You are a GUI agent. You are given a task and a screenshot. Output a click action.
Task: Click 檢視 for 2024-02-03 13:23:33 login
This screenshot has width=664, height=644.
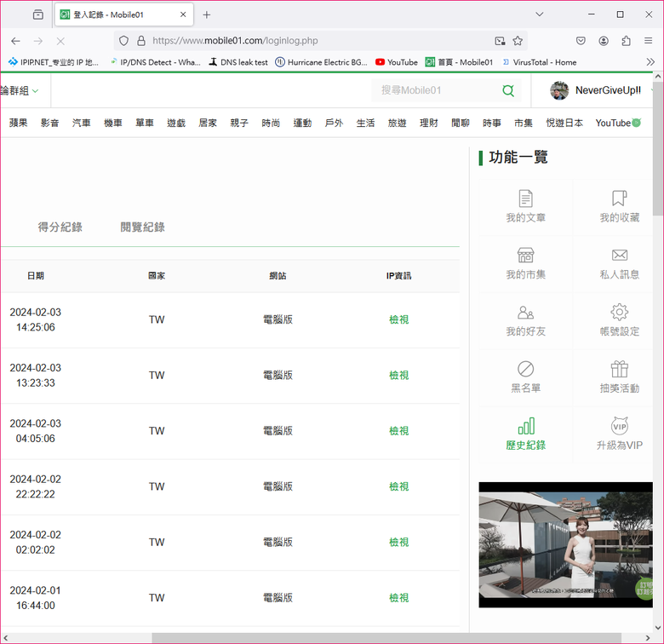pos(399,375)
